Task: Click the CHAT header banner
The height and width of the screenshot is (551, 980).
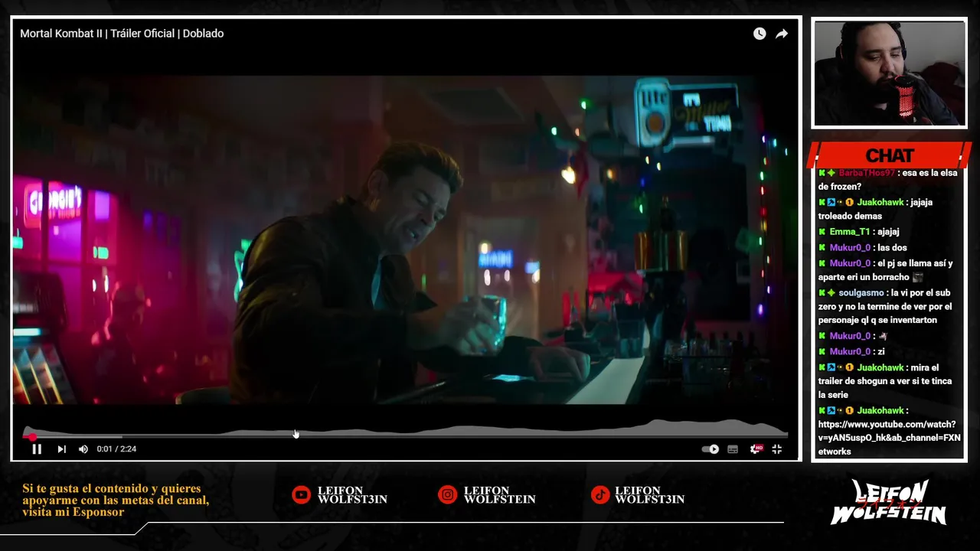Action: pos(889,155)
